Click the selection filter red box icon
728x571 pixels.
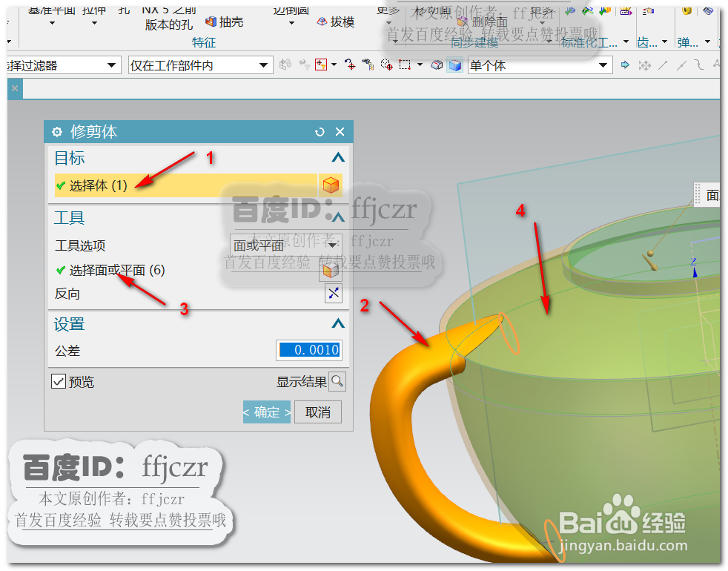coord(321,65)
